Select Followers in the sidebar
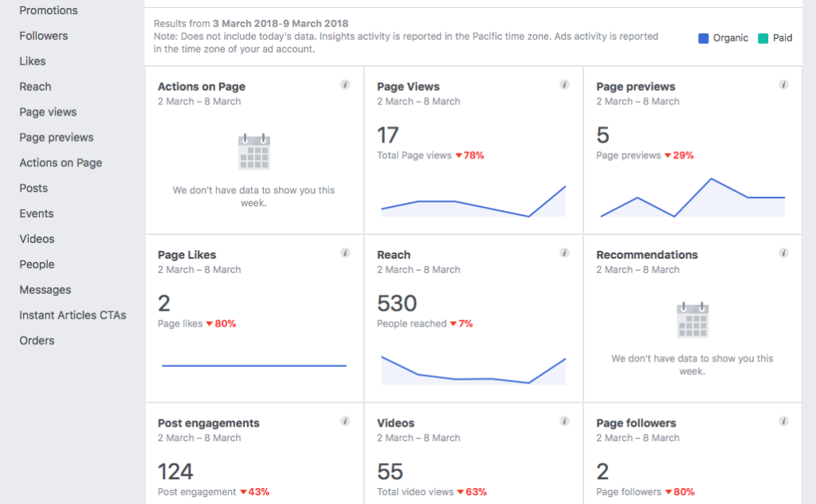Viewport: 816px width, 504px height. tap(43, 35)
